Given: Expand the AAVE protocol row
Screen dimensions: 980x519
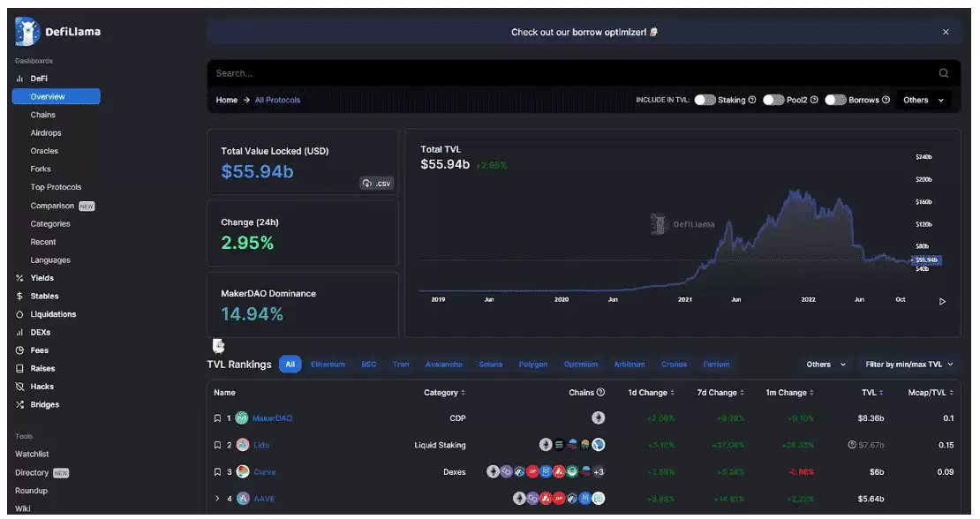Looking at the screenshot, I should click(x=217, y=499).
